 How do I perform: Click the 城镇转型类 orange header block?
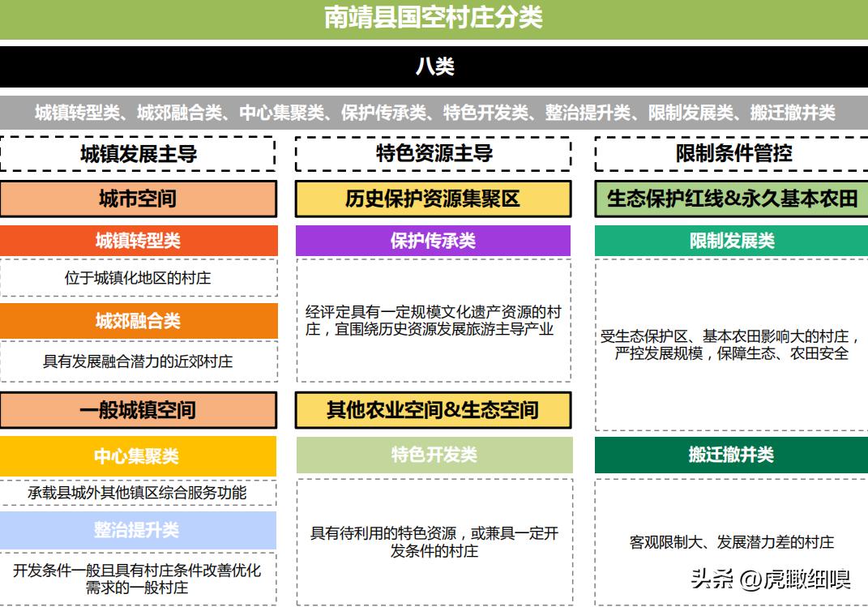[x=138, y=241]
